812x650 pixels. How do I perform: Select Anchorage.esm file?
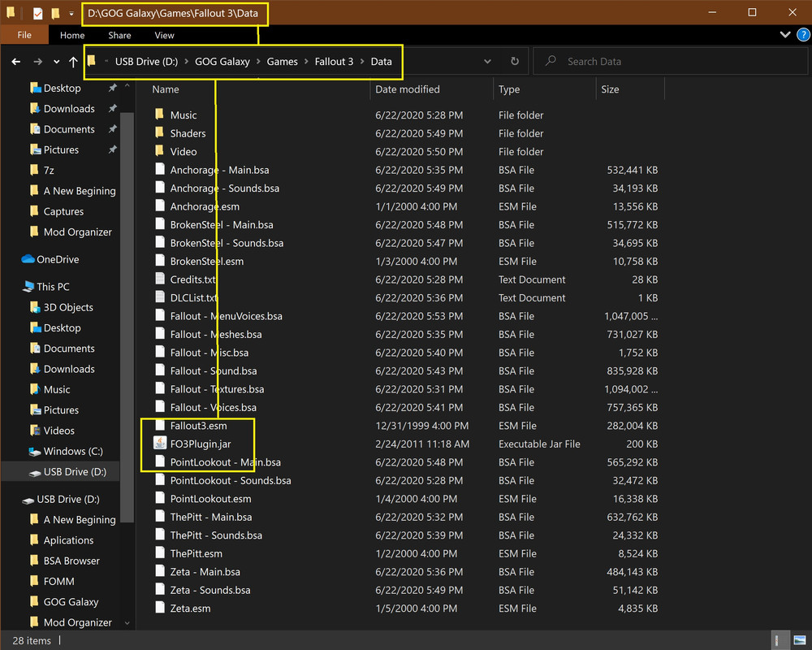point(205,206)
